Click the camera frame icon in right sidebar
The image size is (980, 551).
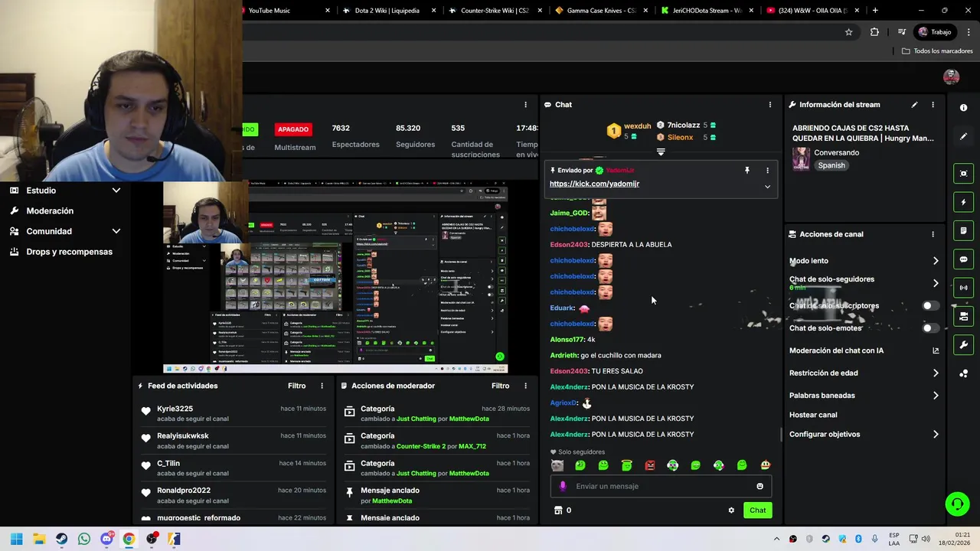coord(963,174)
